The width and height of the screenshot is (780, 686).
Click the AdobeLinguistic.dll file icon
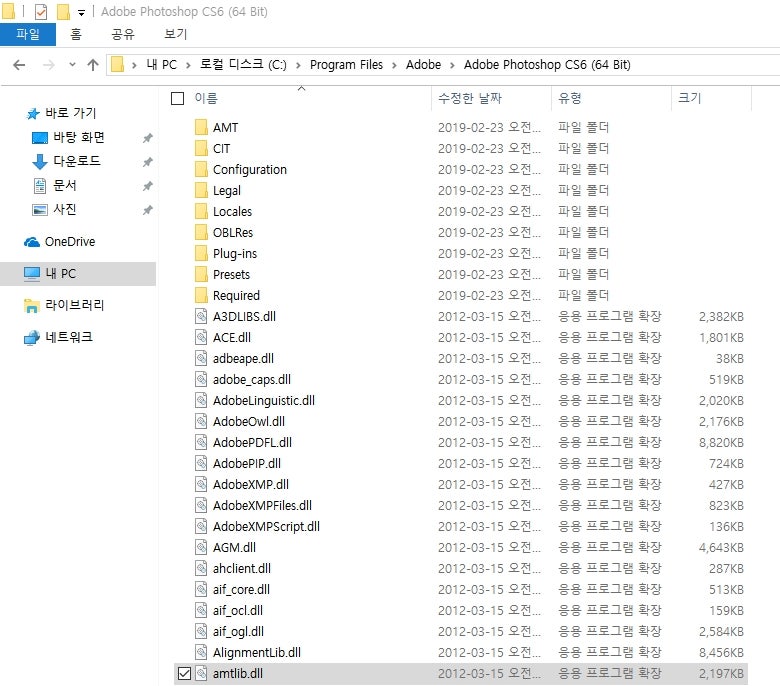[201, 400]
